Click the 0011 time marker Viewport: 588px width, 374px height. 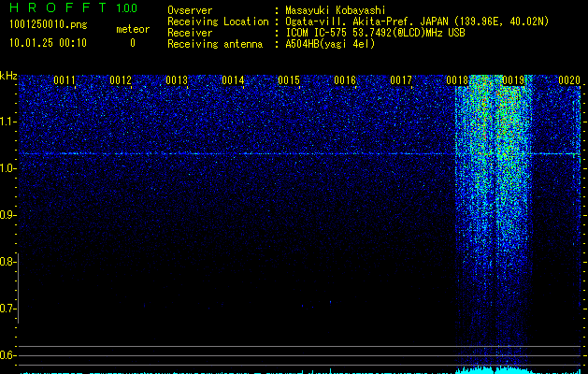[65, 80]
